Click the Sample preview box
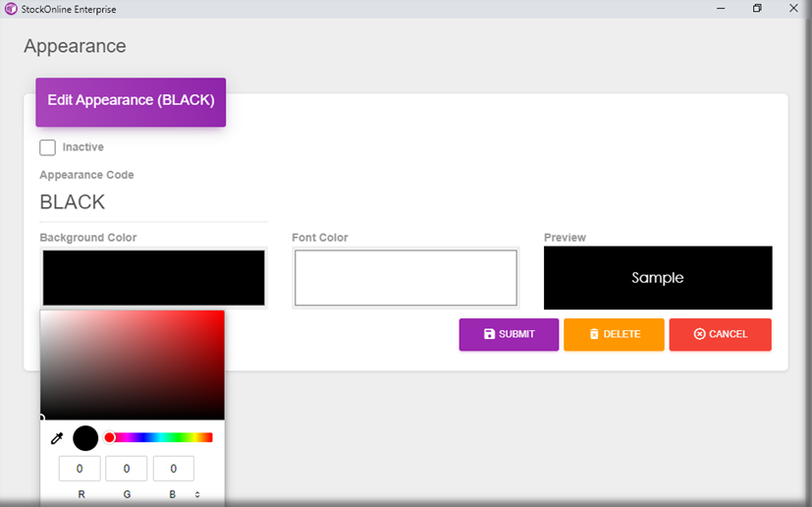Screen dimensions: 812x507 point(658,278)
